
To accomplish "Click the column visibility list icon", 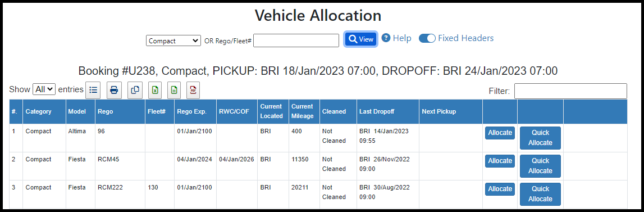I will 93,90.
